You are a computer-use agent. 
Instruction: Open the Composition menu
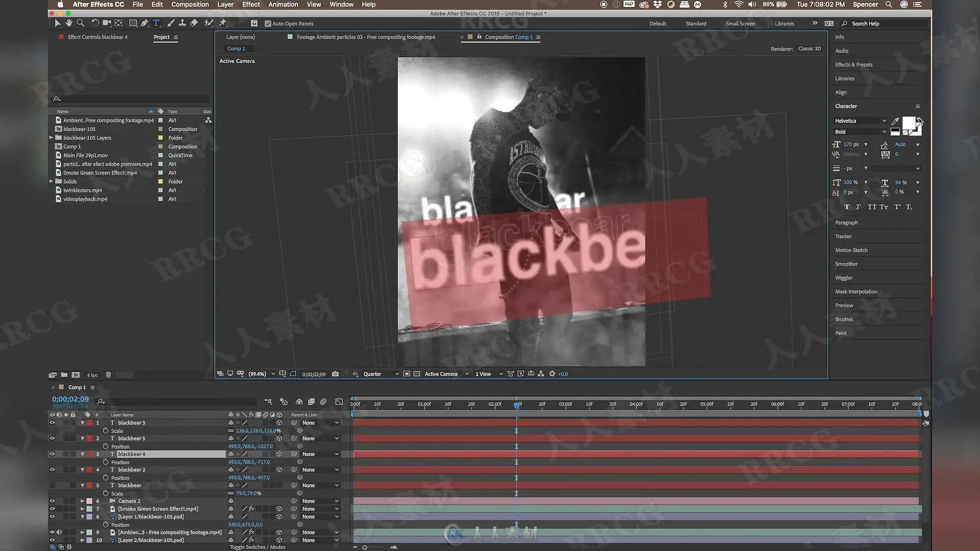[190, 5]
